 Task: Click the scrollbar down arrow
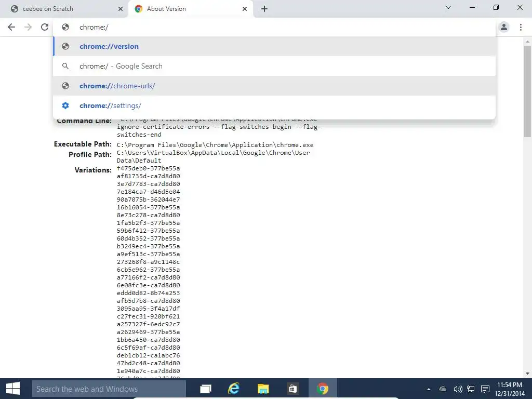coord(527,374)
